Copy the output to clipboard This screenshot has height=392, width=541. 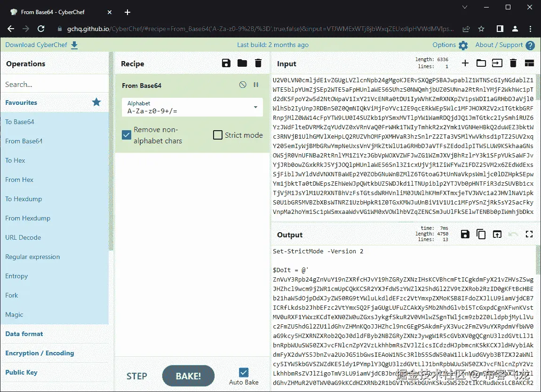click(x=481, y=234)
